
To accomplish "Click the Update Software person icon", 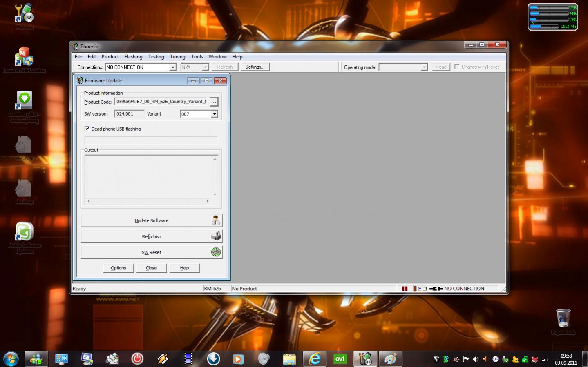I will (216, 220).
